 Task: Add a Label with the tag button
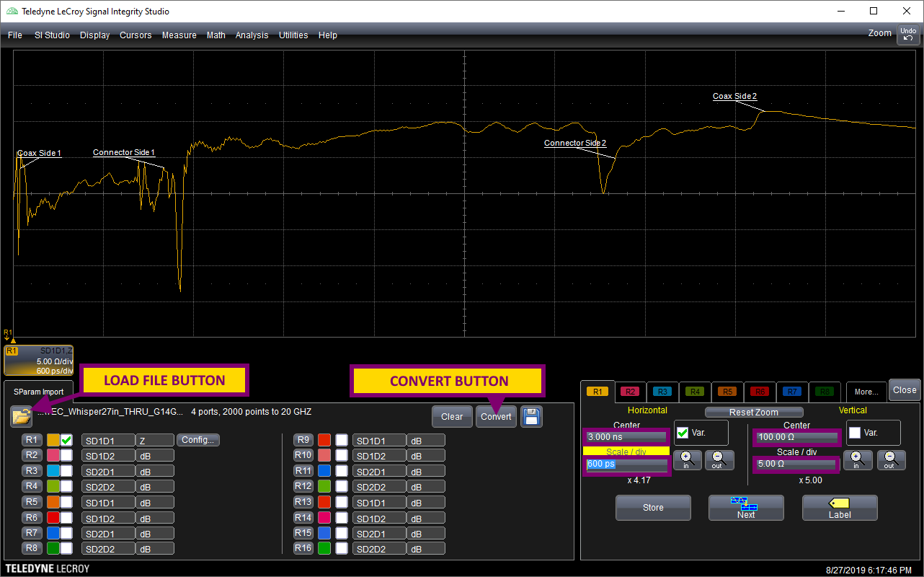coord(840,508)
